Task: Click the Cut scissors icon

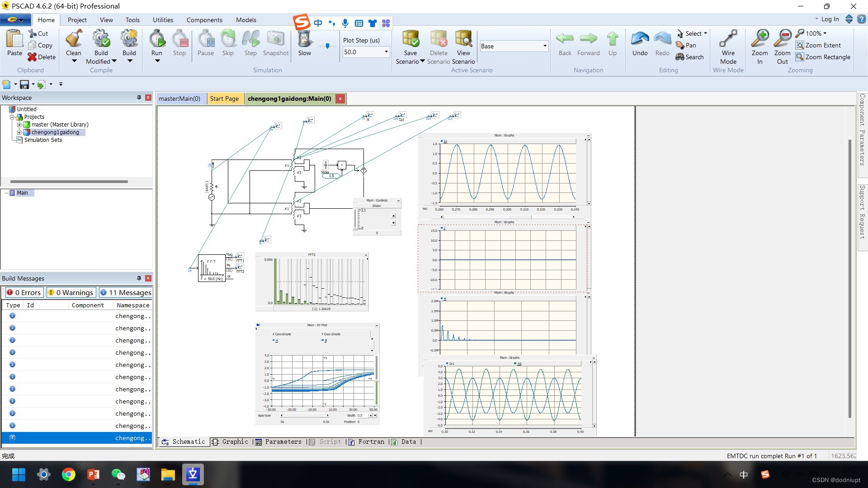Action: point(33,33)
